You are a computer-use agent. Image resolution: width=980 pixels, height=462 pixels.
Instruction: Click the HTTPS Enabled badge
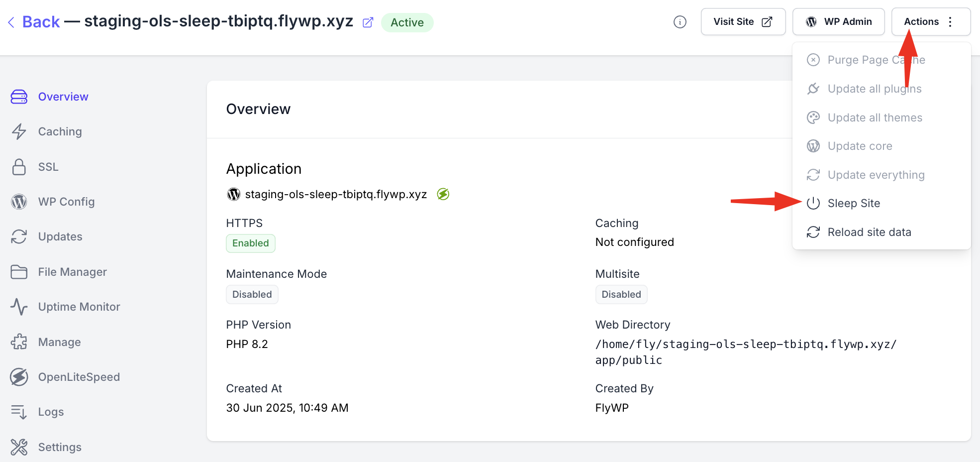[251, 243]
